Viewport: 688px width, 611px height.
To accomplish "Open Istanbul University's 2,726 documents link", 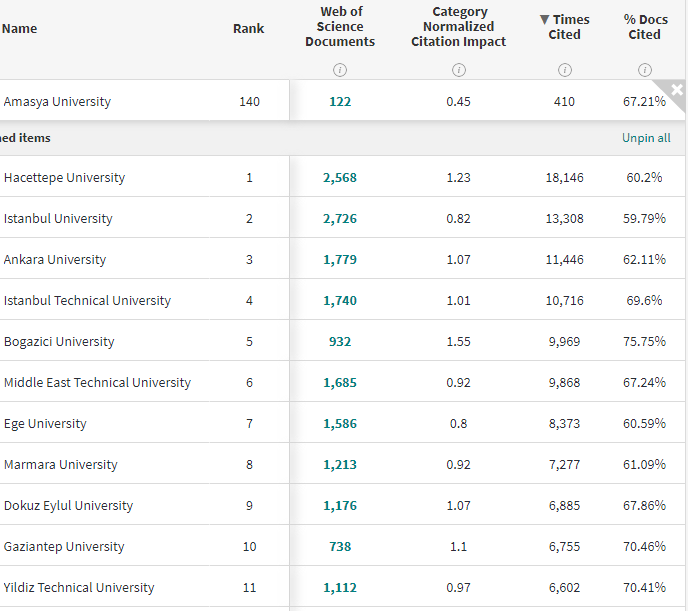I will [x=340, y=219].
